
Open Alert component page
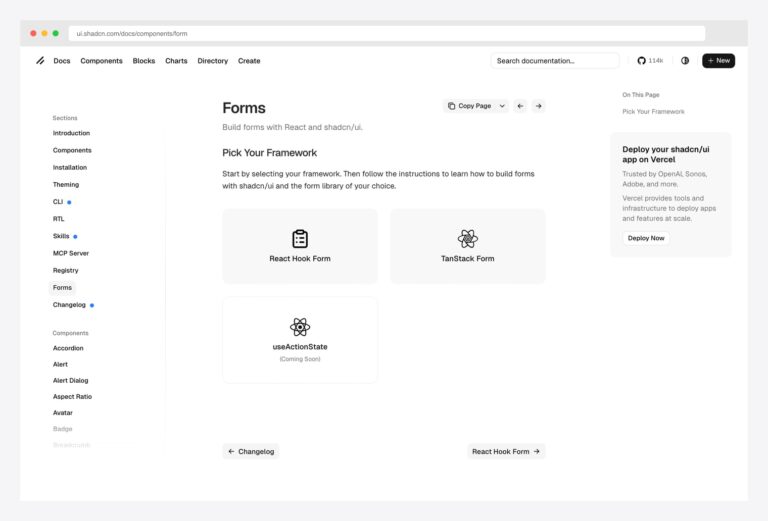[60, 364]
